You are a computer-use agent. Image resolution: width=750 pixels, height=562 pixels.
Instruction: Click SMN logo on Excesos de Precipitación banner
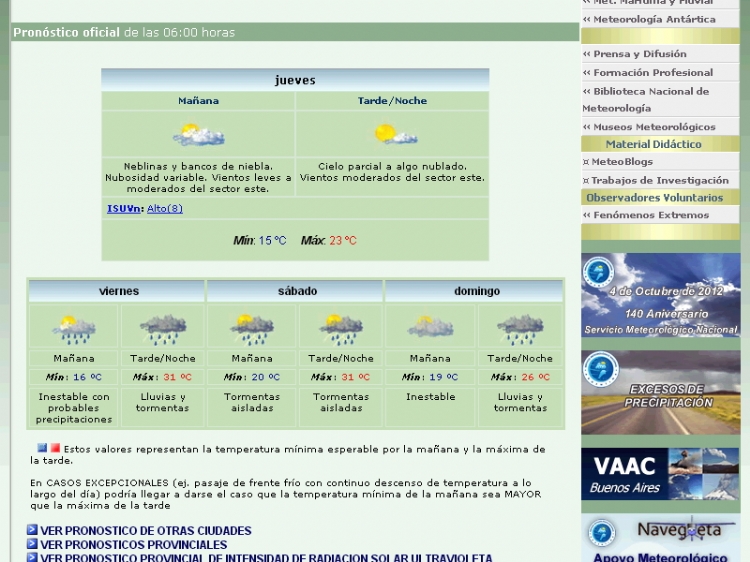[x=600, y=369]
